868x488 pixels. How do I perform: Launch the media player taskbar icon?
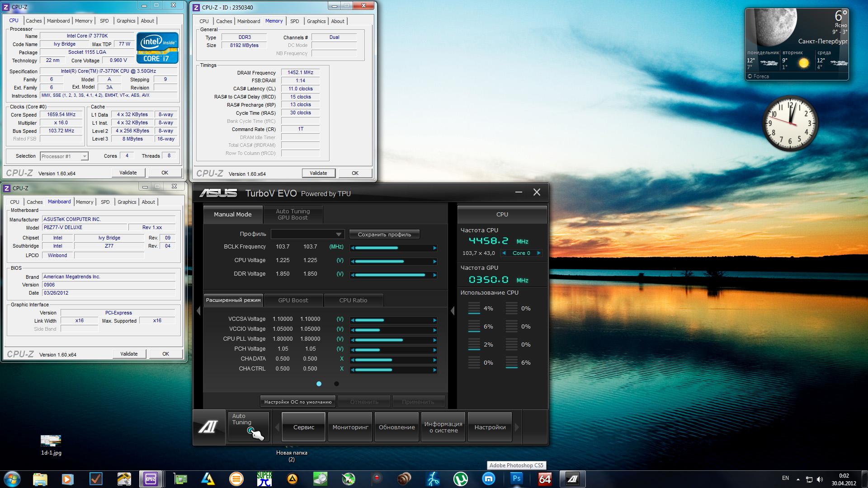point(68,479)
